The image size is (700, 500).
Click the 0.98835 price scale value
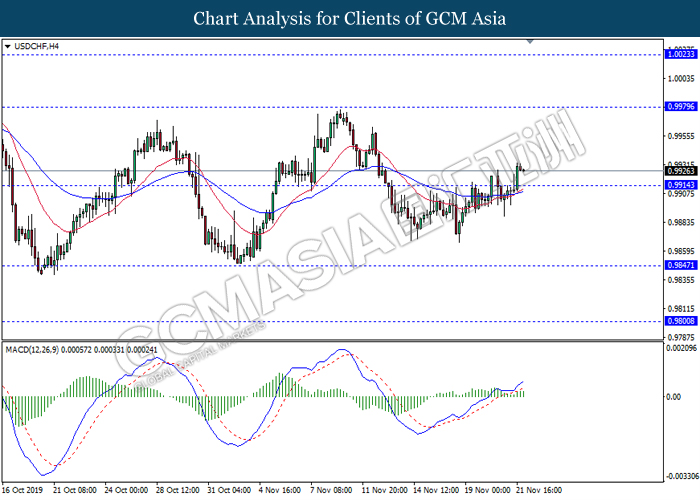point(681,222)
